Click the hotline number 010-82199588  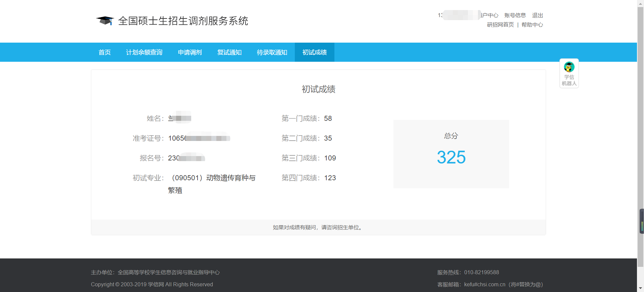[482, 273]
